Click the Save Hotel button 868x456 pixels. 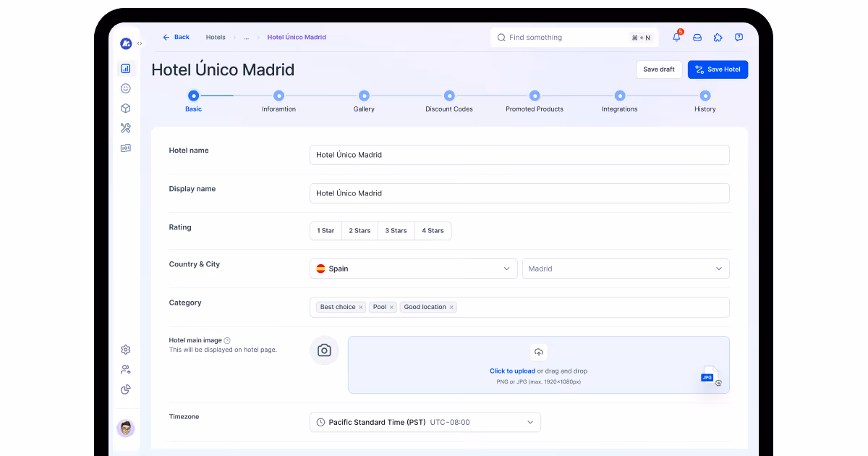tap(718, 69)
